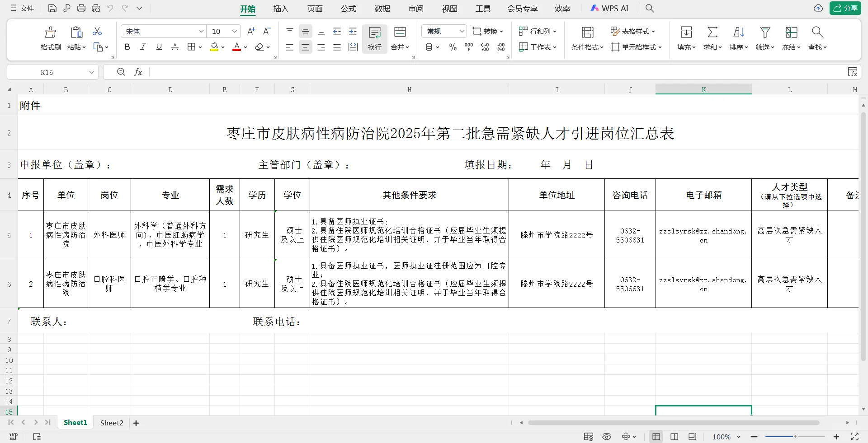Screen dimensions: 868x443
Task: Switch to the 插入 ribbon tab
Action: click(x=281, y=8)
